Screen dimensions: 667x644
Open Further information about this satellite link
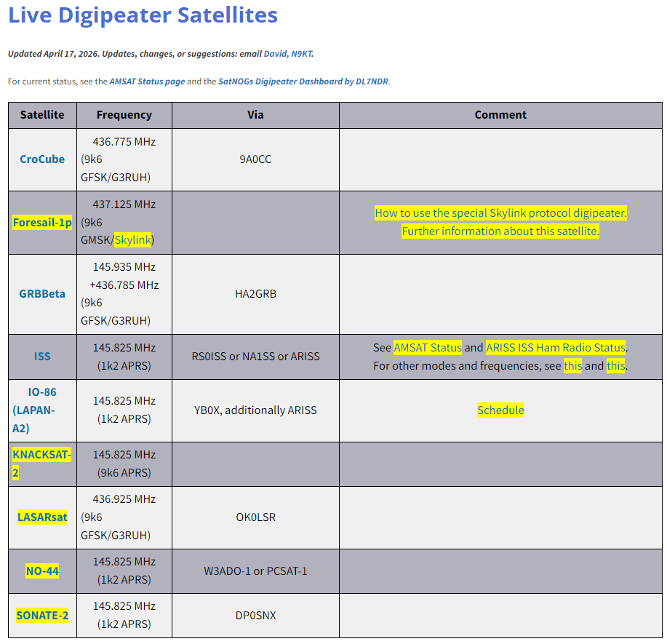coord(500,231)
